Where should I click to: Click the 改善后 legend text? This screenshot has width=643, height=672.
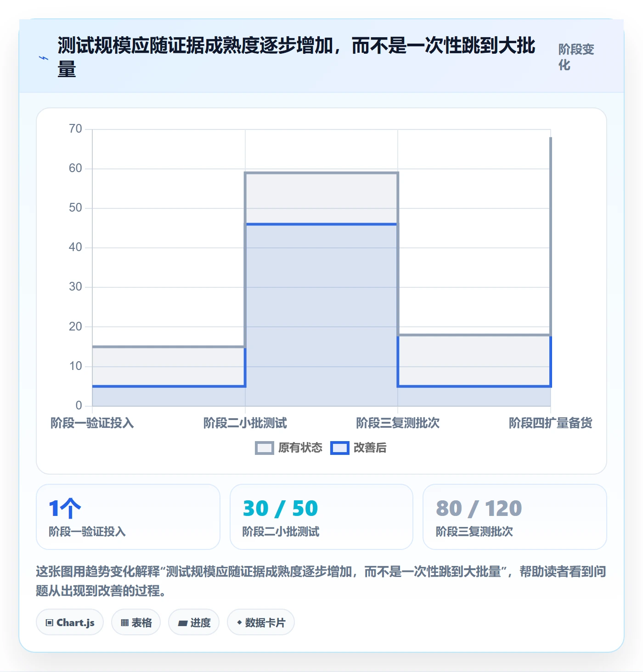tap(370, 448)
